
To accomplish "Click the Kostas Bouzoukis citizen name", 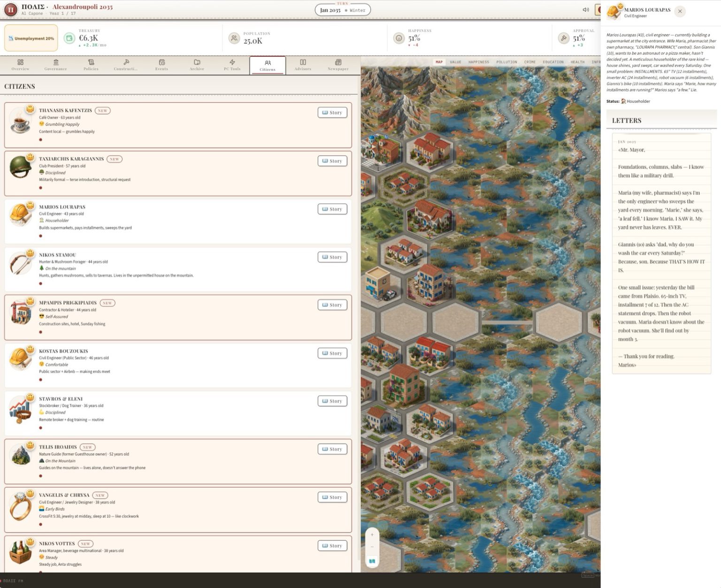I will (63, 351).
